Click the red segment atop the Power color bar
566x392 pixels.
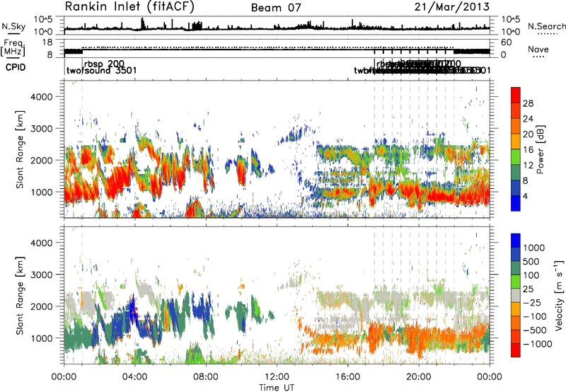516,95
